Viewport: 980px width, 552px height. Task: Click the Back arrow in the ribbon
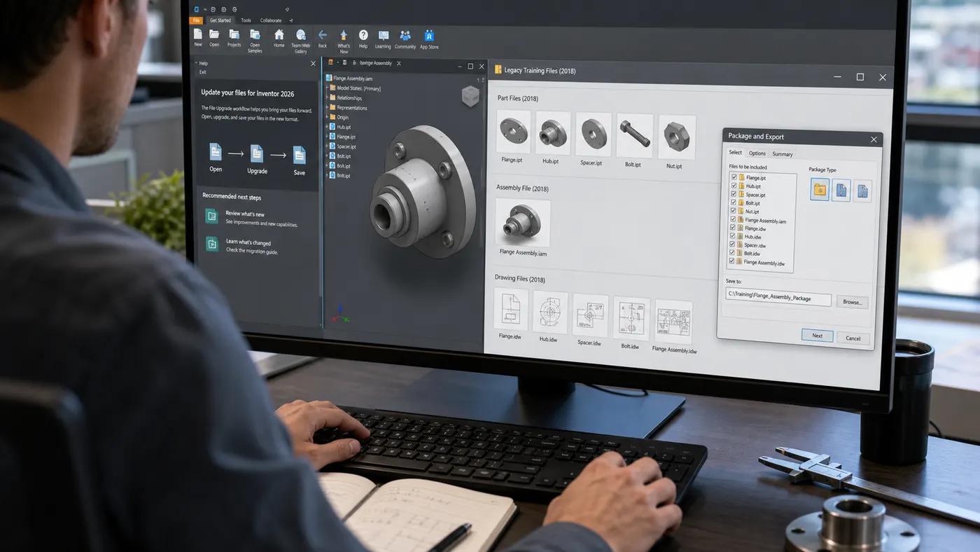point(323,34)
